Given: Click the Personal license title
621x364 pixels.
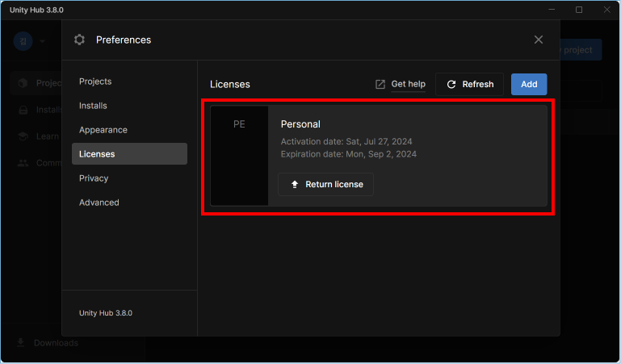Looking at the screenshot, I should click(300, 124).
